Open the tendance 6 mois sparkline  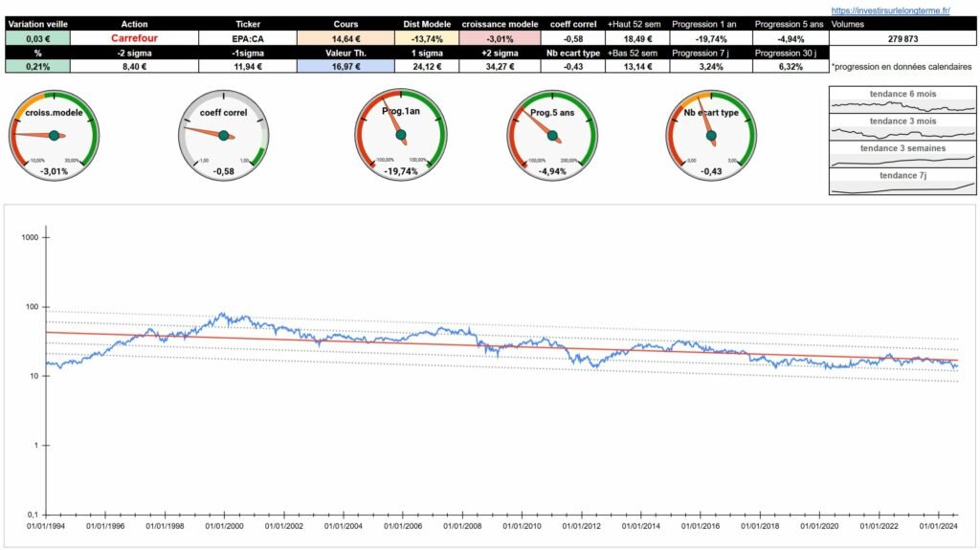point(902,100)
